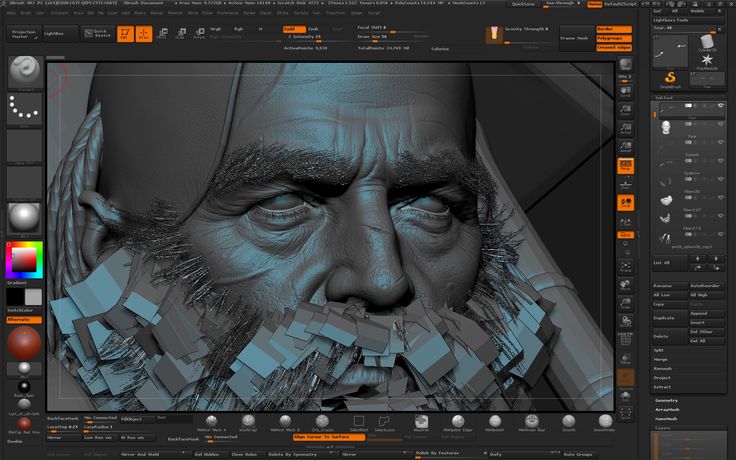Screen dimensions: 736x460
Task: Select the Draw mode button
Action: click(x=143, y=34)
